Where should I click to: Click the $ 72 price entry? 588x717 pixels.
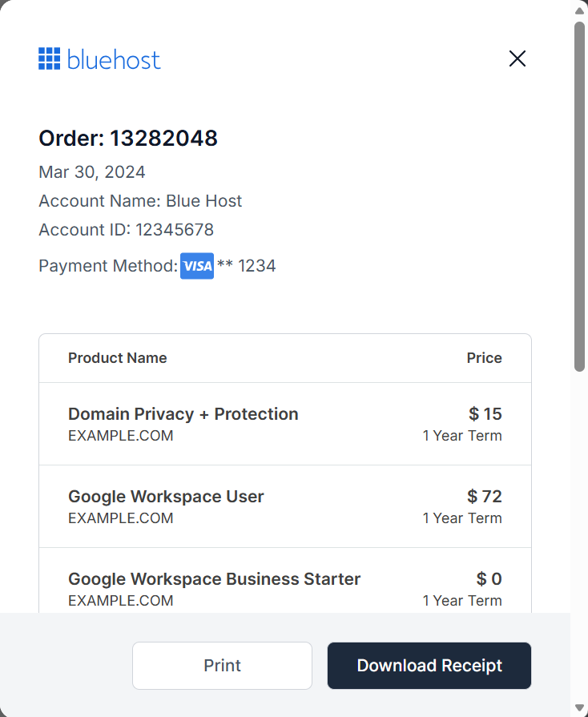(x=483, y=496)
